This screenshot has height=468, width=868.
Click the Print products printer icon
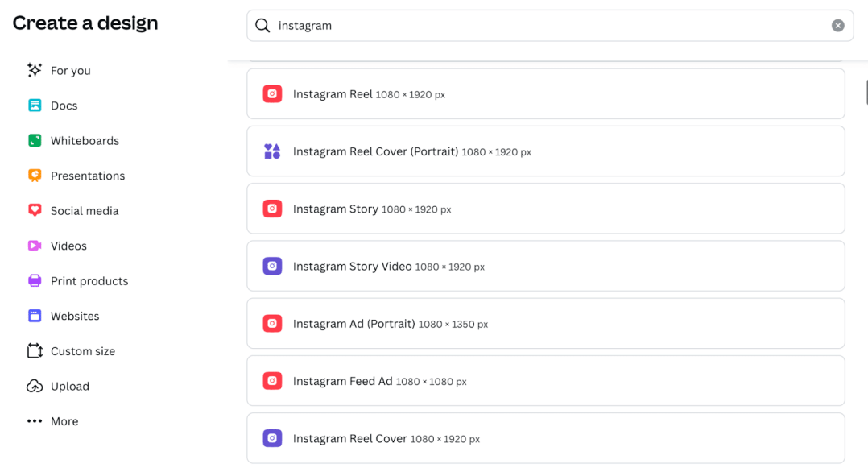click(35, 281)
